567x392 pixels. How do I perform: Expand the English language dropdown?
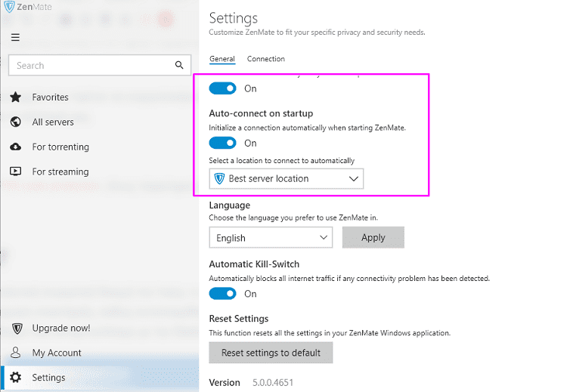(271, 237)
